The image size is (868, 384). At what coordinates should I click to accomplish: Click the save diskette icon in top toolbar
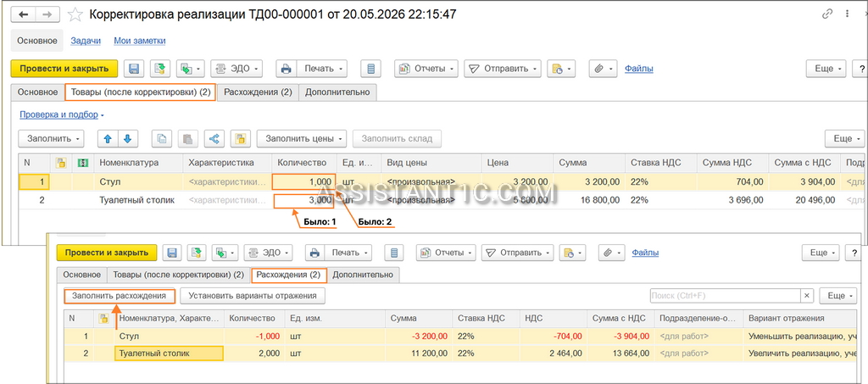133,69
